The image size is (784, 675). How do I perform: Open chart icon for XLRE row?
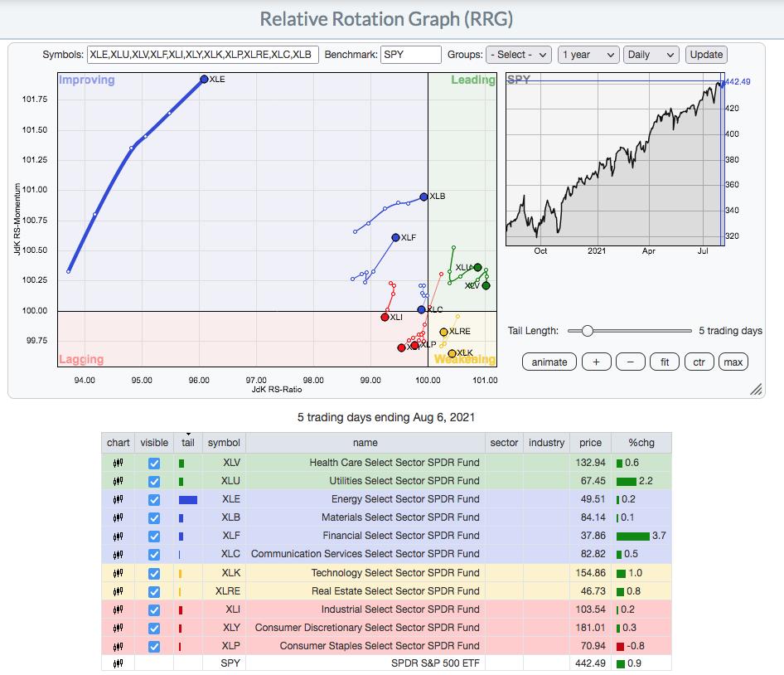(118, 591)
